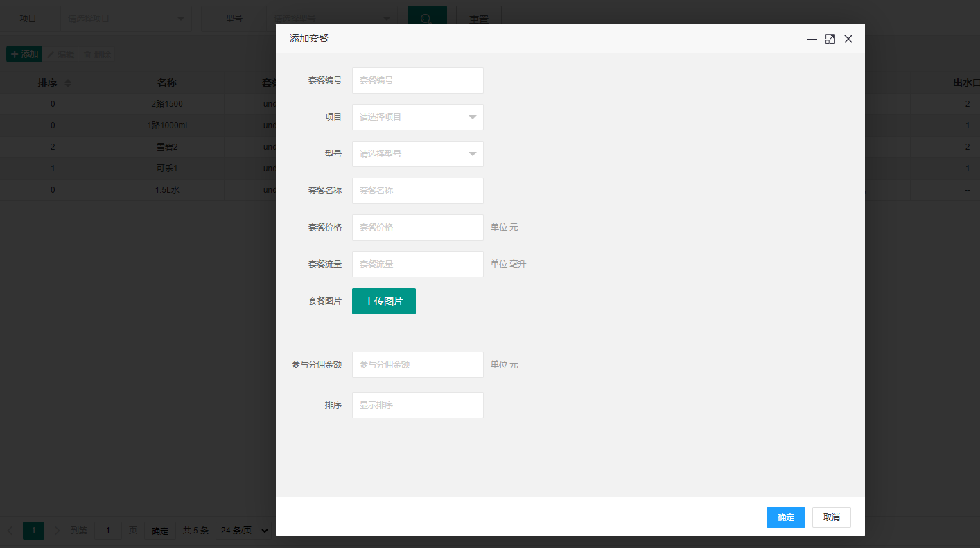Open the 请选择项目 dropdown in the dialog

tap(418, 117)
